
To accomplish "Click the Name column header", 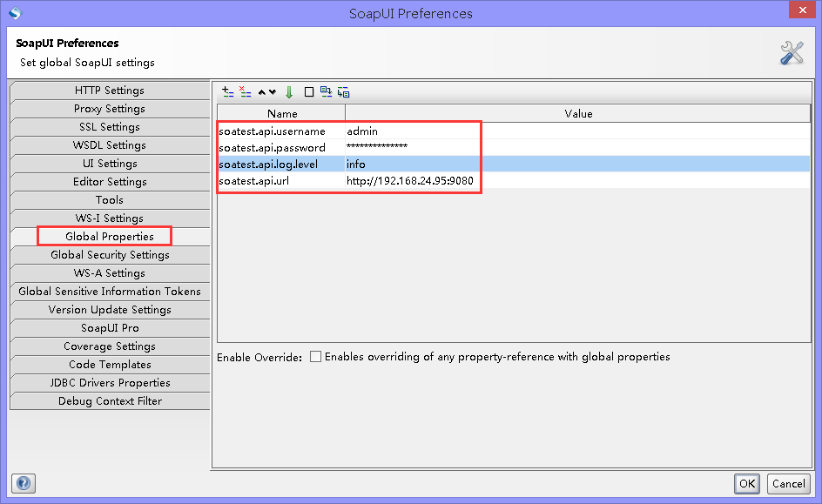I will tap(281, 114).
